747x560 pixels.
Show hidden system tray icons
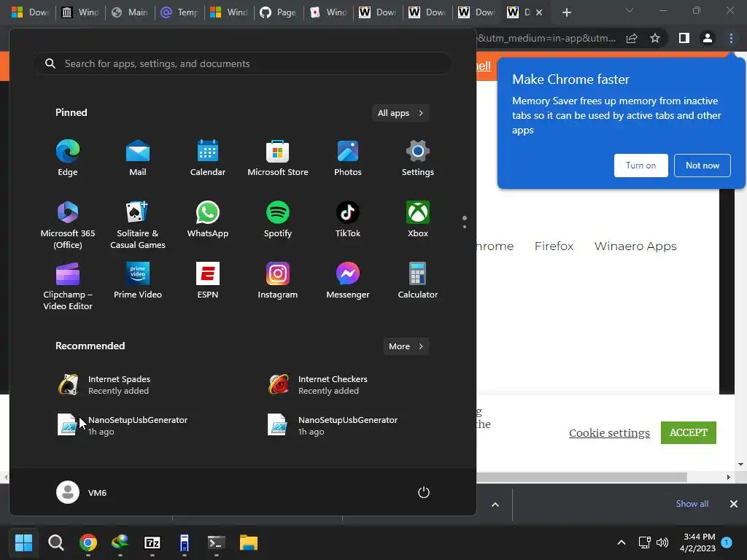pos(622,542)
